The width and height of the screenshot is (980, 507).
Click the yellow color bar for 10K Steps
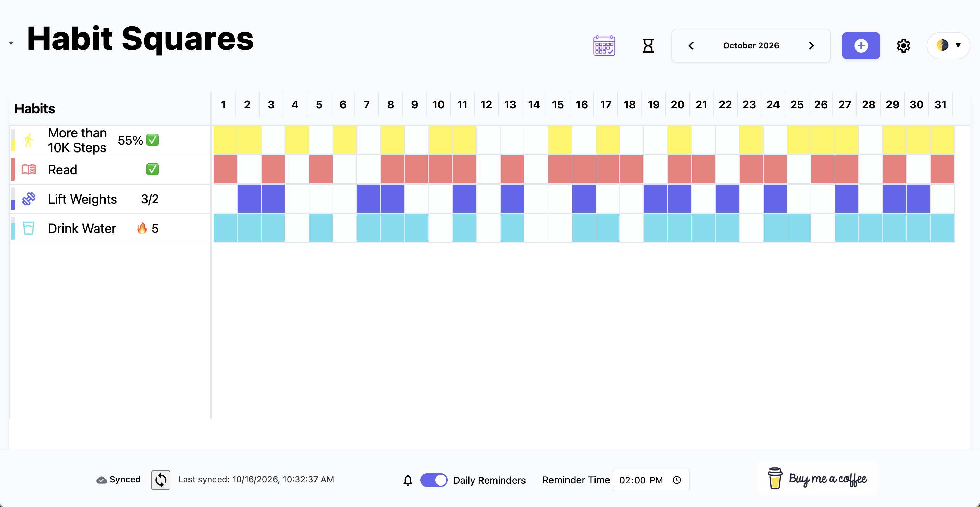pos(13,140)
